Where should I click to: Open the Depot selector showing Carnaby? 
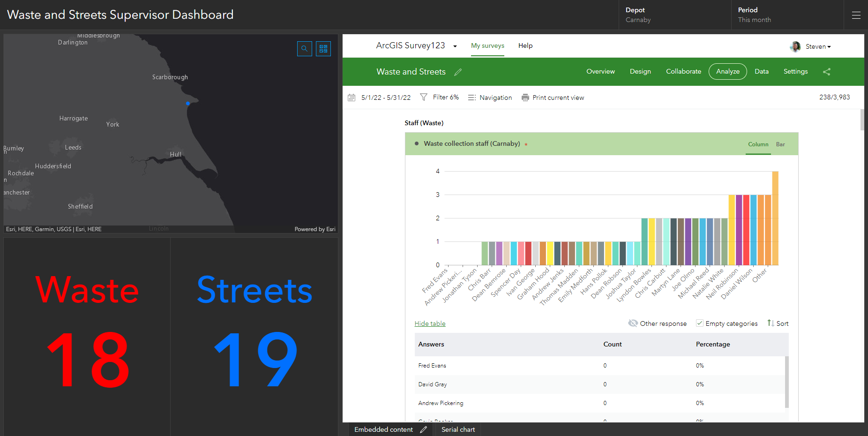click(x=675, y=15)
